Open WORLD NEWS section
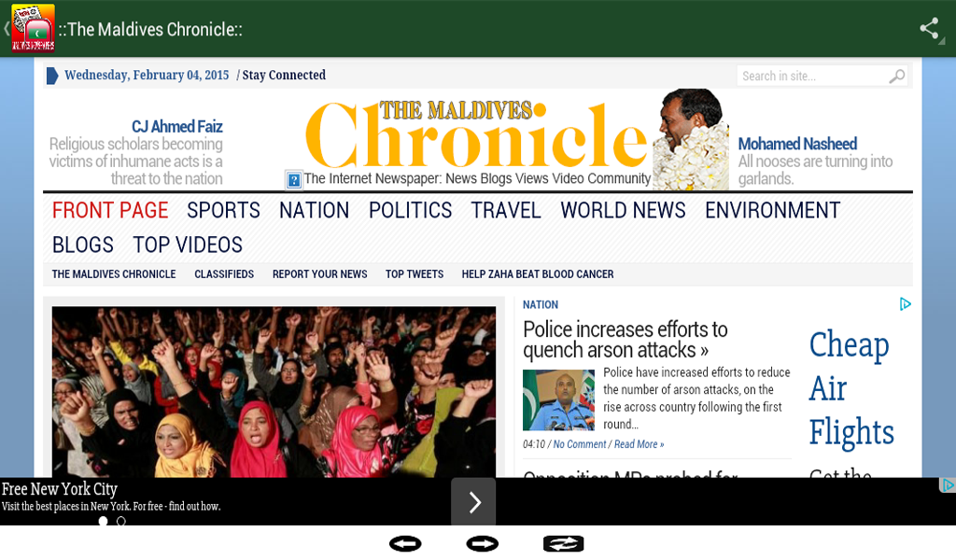 tap(623, 210)
